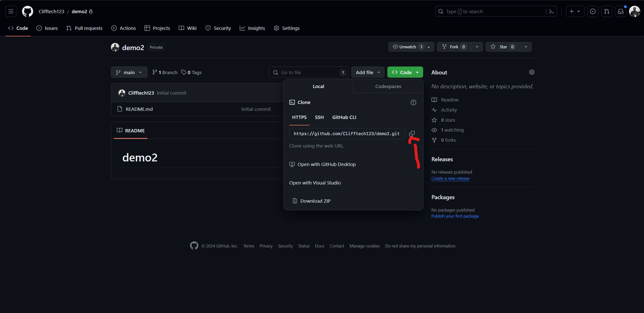This screenshot has height=313, width=644.
Task: Focus the Go to file search box
Action: [308, 72]
